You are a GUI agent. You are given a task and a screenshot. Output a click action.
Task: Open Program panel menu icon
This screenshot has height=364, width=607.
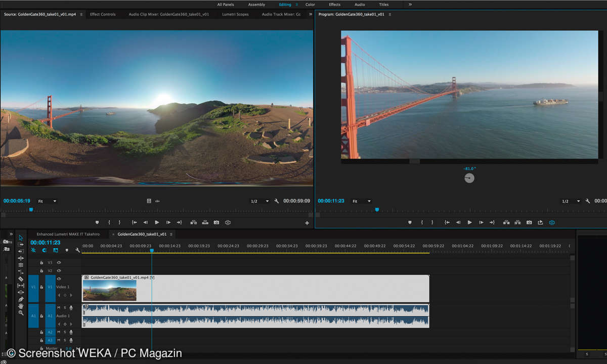(x=389, y=14)
